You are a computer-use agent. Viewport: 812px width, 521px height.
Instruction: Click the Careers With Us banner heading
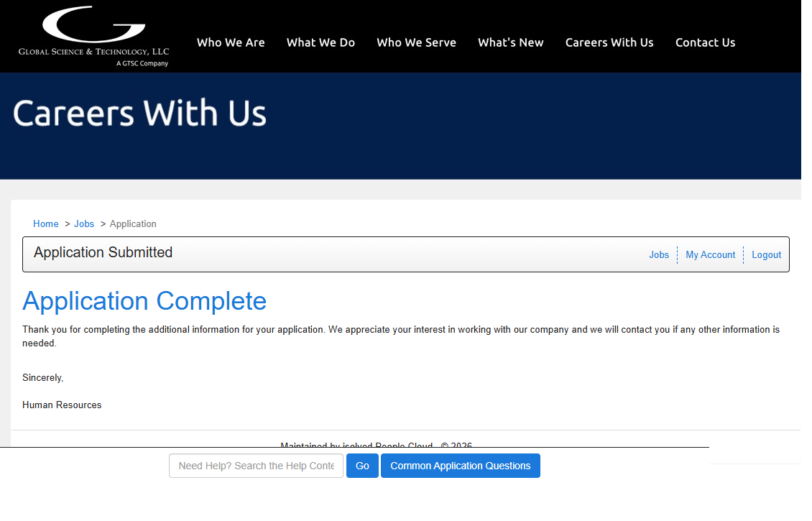pos(139,114)
